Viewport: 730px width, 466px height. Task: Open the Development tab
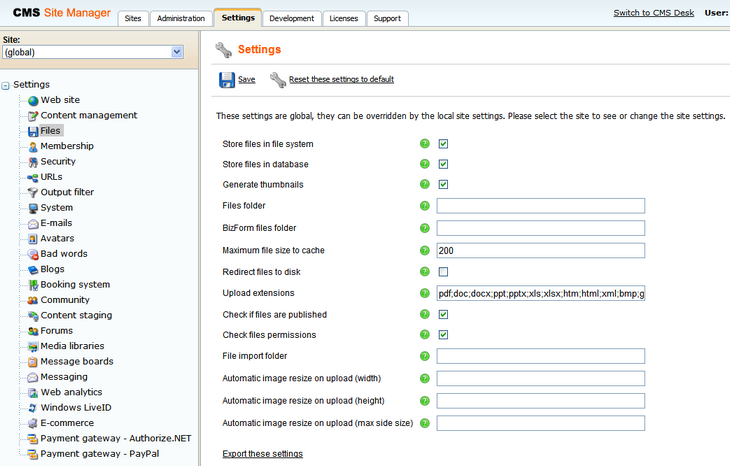(292, 18)
